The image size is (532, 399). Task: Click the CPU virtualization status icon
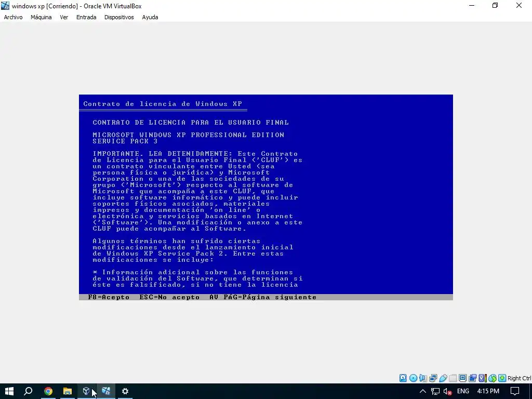click(x=483, y=378)
